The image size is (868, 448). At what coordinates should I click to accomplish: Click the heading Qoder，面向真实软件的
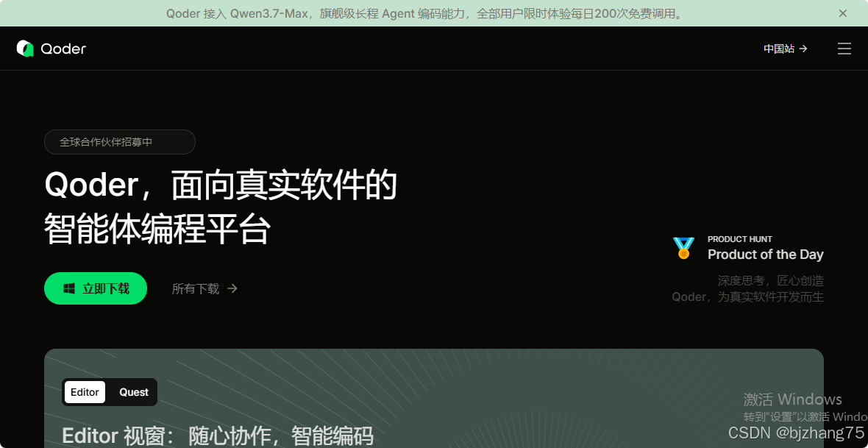[x=221, y=185]
